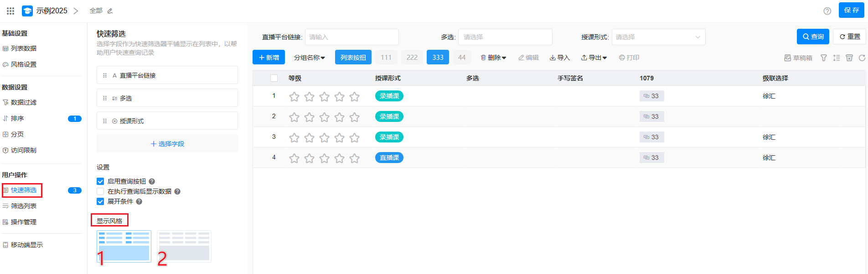The image size is (868, 274).
Task: Click the 保存 button
Action: [851, 10]
